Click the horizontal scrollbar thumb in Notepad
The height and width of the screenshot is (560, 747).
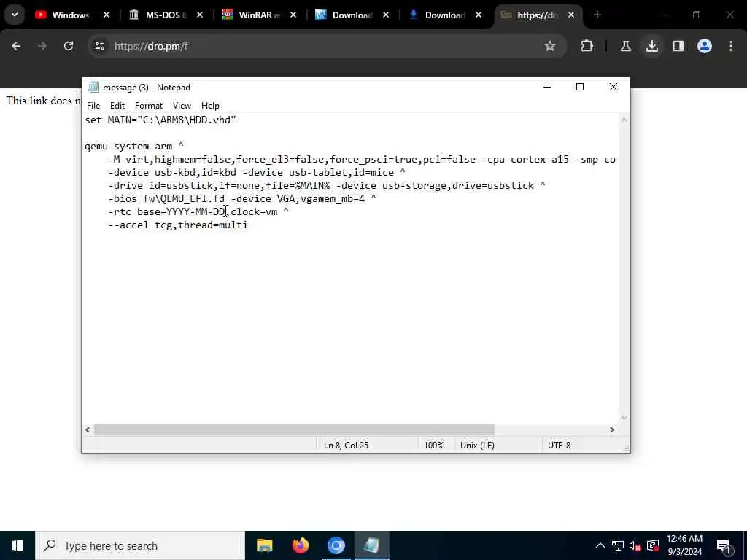294,430
